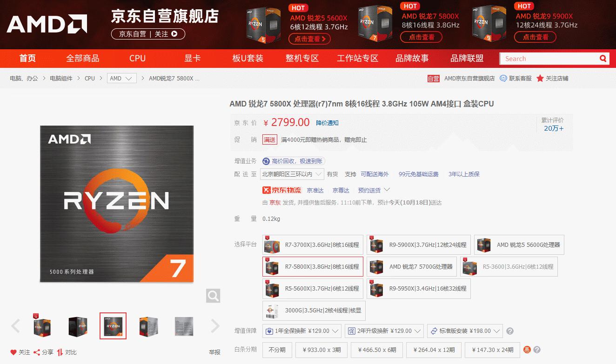Show previous thumbnails with the left arrow

point(15,326)
